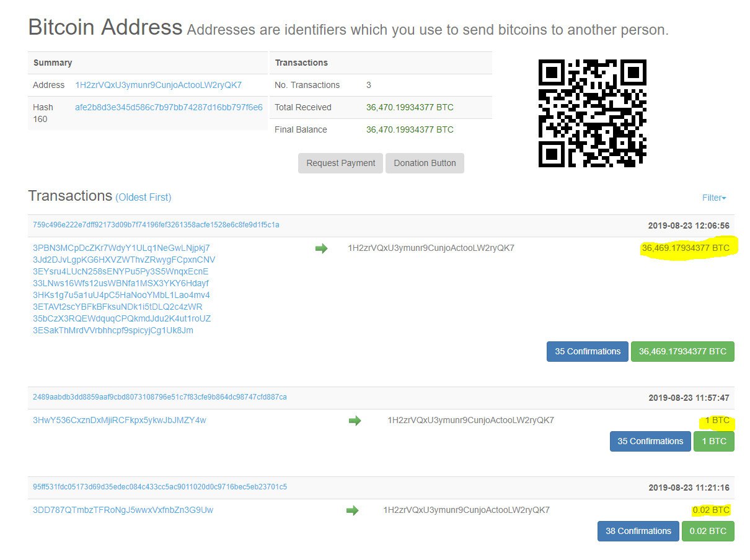Select the timestamp 2019-08-23 11:57:47
The image size is (750, 560).
click(x=689, y=397)
